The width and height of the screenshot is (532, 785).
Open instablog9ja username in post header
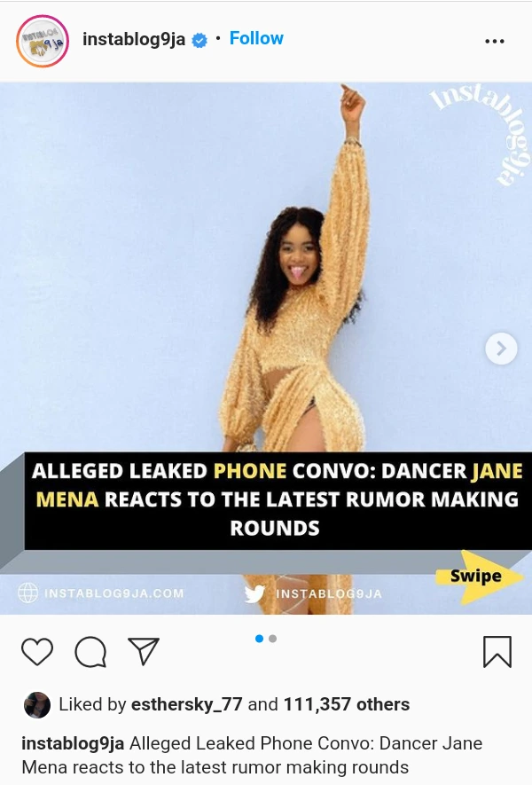point(134,39)
